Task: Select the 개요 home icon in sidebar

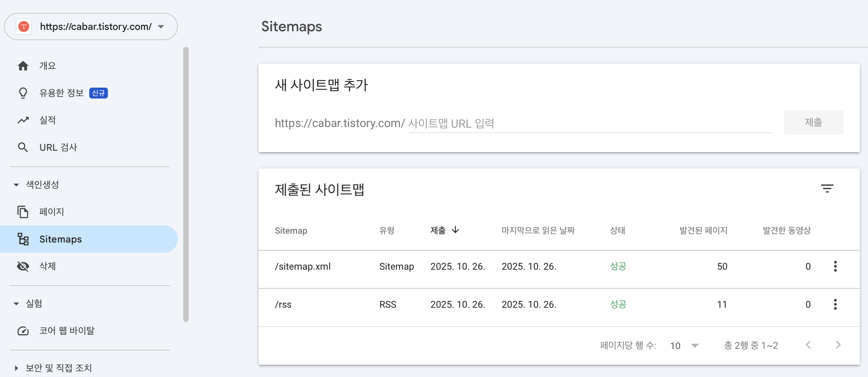Action: click(23, 66)
